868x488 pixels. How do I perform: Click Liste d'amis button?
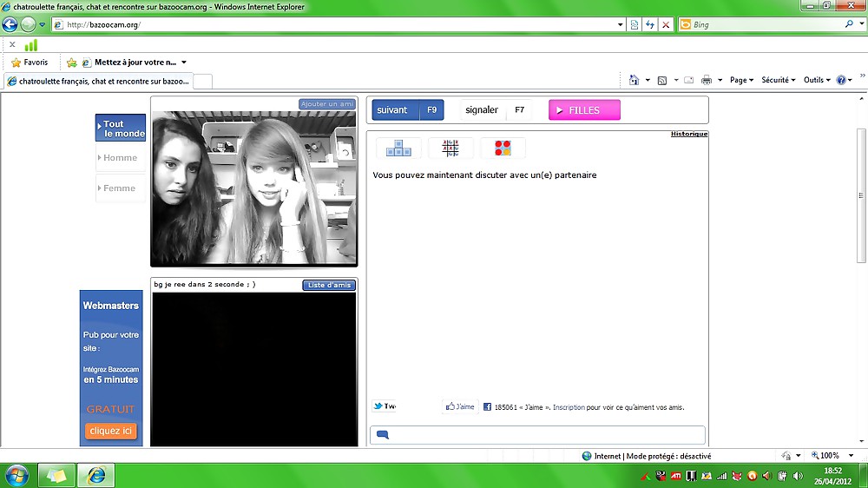(329, 285)
